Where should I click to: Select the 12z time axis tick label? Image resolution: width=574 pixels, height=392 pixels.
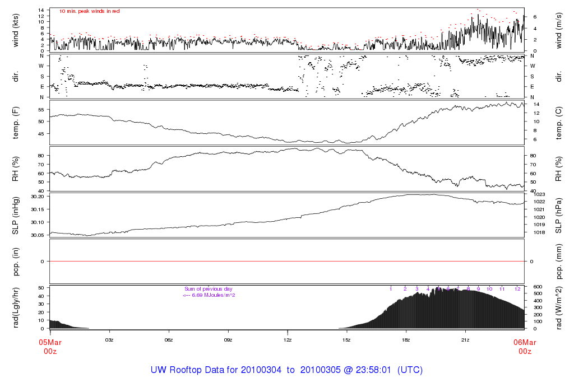(x=288, y=339)
